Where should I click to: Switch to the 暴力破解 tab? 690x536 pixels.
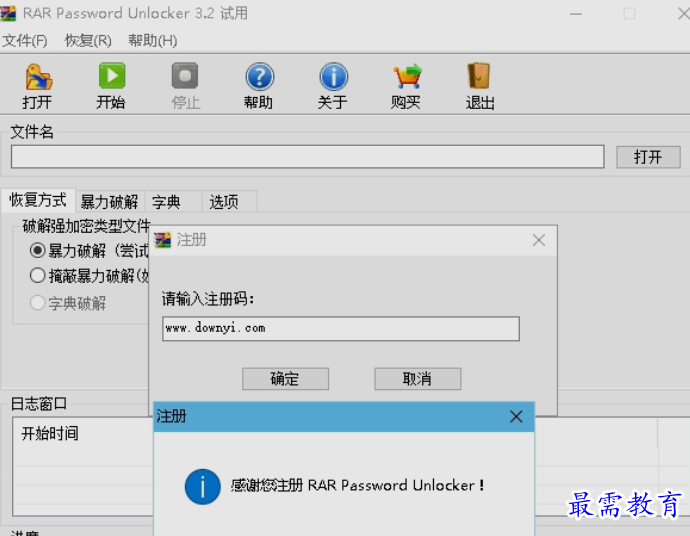(109, 202)
